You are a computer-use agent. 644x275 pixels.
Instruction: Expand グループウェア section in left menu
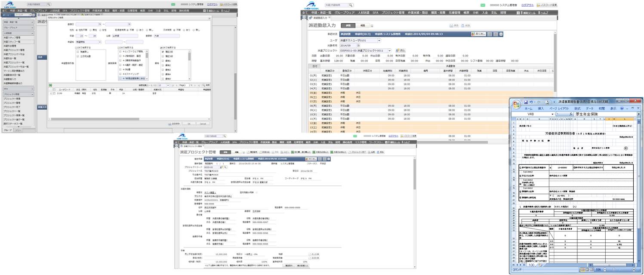coord(32,28)
